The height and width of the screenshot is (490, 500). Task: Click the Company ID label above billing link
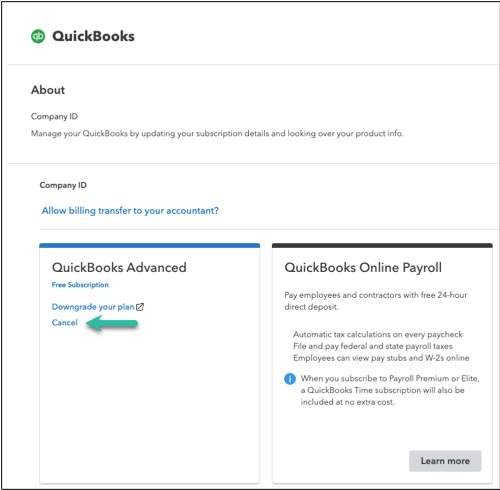63,185
